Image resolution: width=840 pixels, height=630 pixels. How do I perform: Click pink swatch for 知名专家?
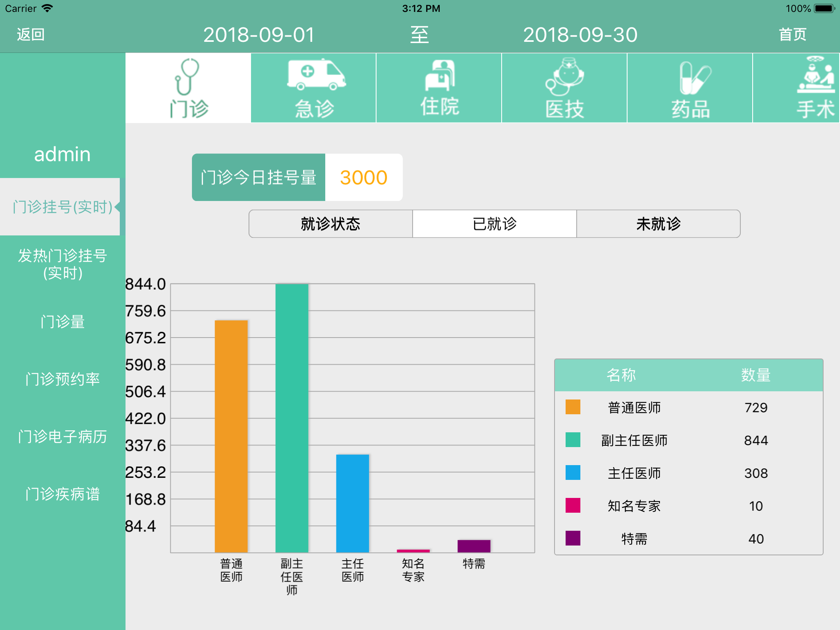point(573,505)
